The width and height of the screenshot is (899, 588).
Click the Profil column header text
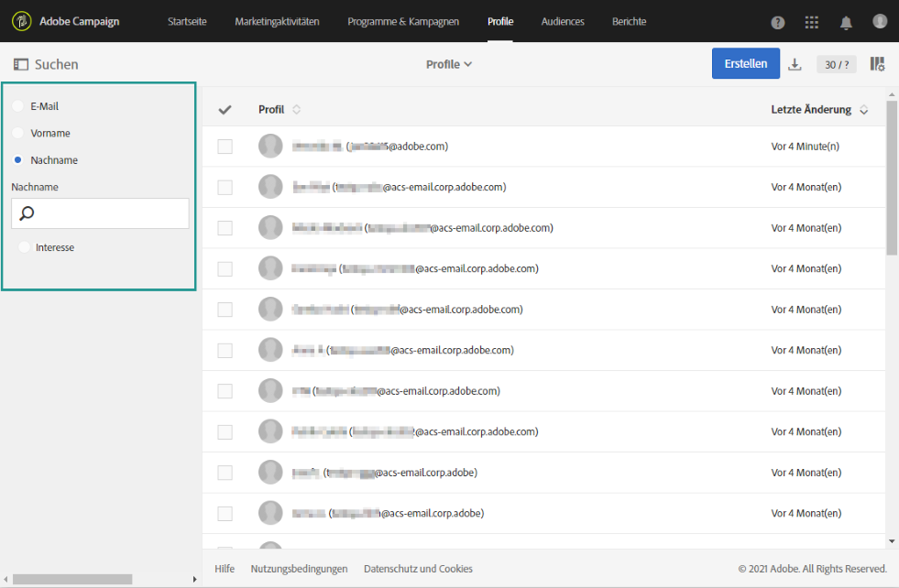271,110
